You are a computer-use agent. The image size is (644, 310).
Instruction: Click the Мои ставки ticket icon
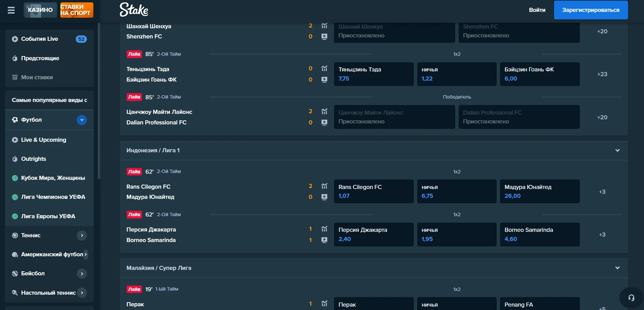click(x=15, y=77)
